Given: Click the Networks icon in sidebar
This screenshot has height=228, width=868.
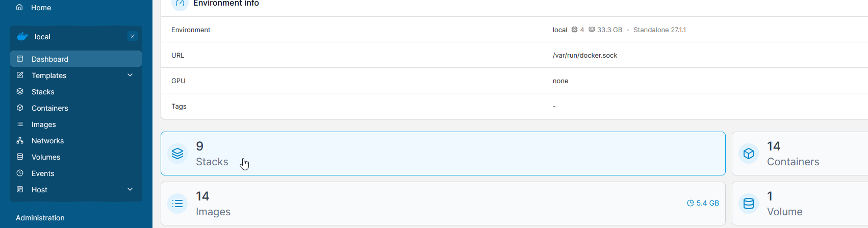Looking at the screenshot, I should point(20,140).
